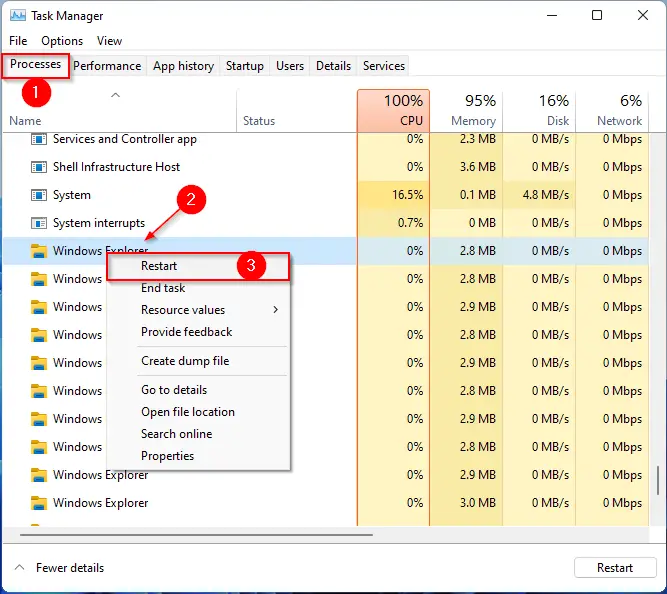Choose Open file location
The image size is (667, 594).
[198, 412]
